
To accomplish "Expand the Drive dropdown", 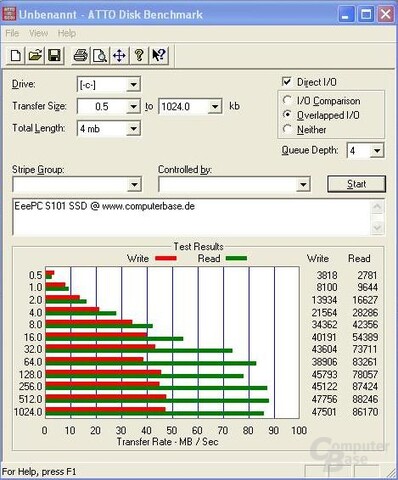I will click(133, 85).
